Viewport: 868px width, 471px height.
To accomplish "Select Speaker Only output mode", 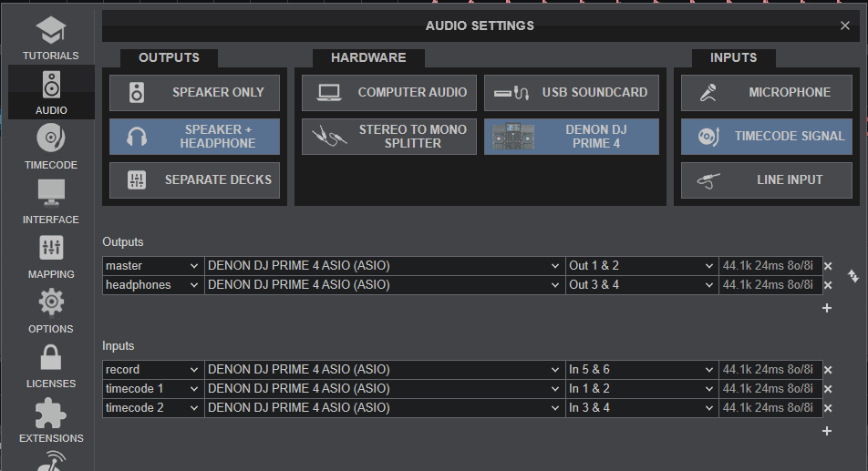I will coord(194,92).
